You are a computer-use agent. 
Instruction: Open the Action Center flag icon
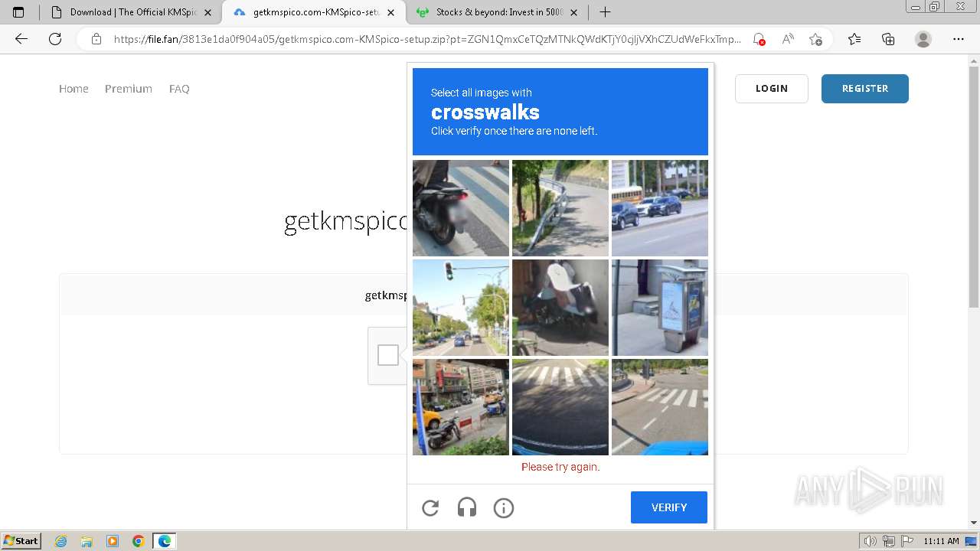point(906,541)
